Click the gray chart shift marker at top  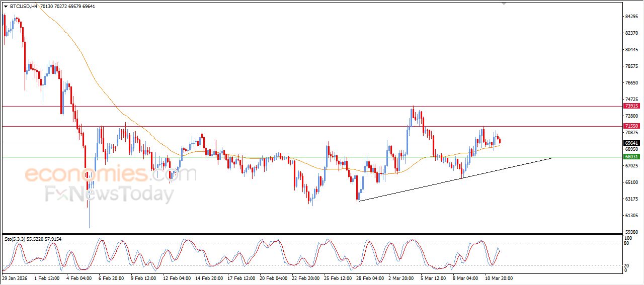pyautogui.click(x=504, y=3)
